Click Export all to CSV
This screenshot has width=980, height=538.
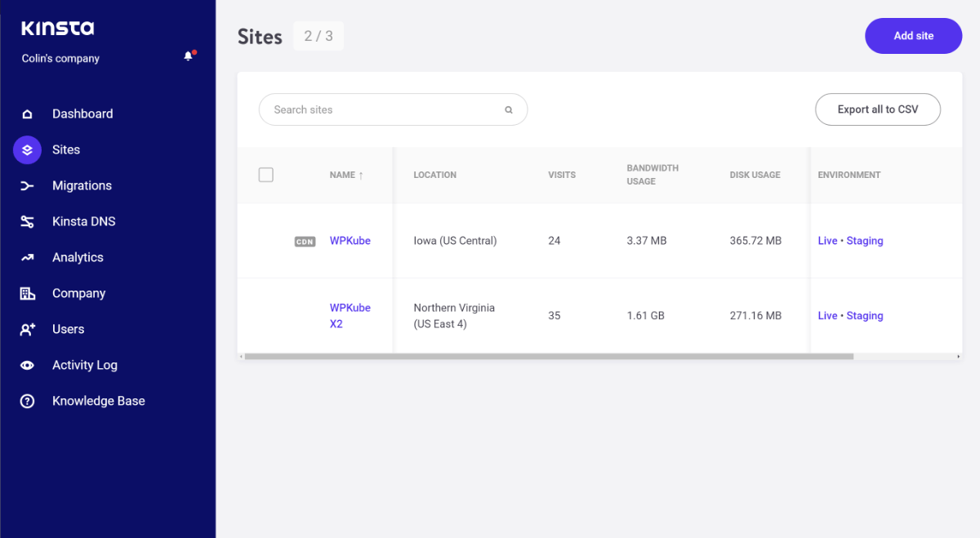[878, 109]
